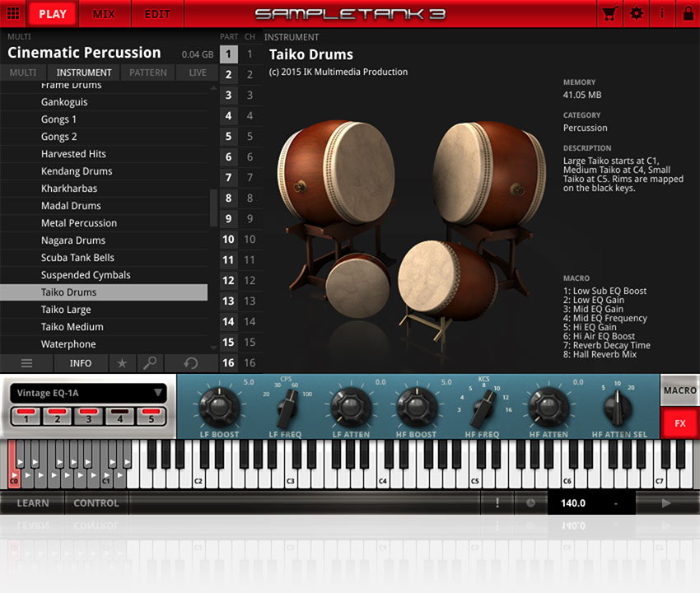The height and width of the screenshot is (593, 700).
Task: Select Gankoguis instrument
Action: [104, 102]
